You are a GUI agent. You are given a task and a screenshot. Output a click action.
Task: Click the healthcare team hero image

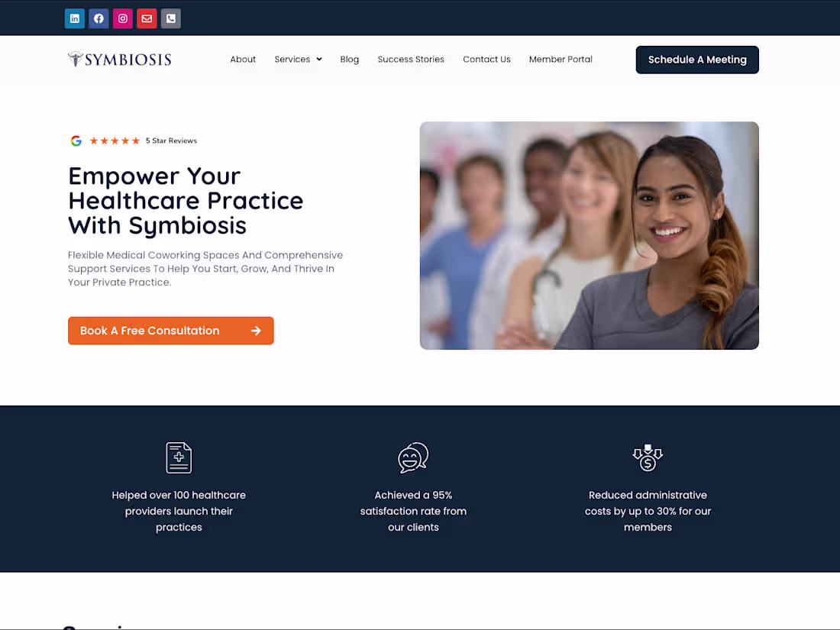(x=590, y=236)
